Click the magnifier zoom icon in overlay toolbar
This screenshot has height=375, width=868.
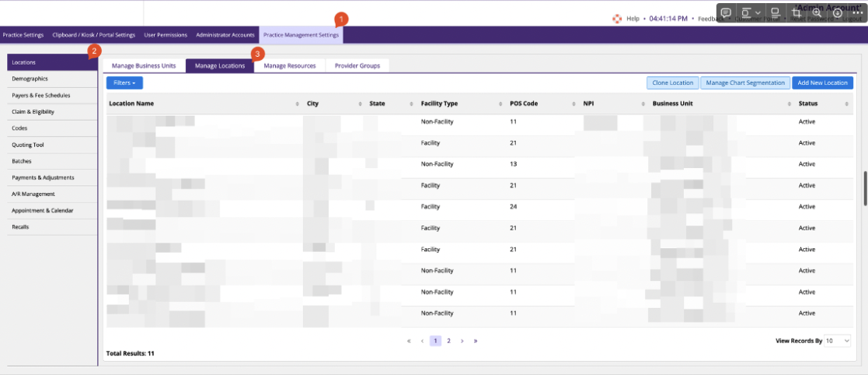pyautogui.click(x=817, y=12)
